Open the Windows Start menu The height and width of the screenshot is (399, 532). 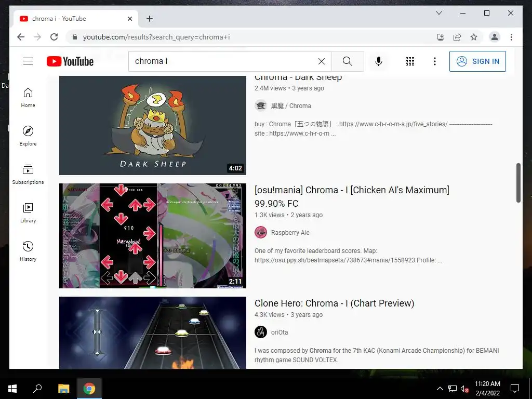point(12,389)
